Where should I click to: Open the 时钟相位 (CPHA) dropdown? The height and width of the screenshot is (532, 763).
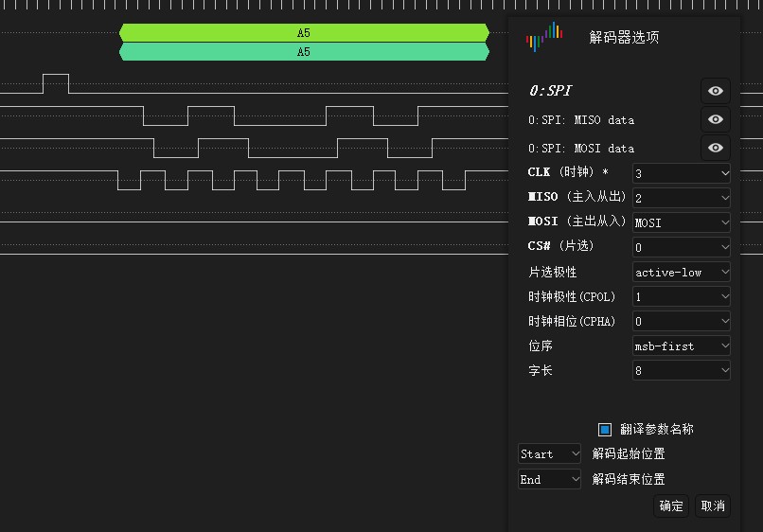[x=681, y=321]
